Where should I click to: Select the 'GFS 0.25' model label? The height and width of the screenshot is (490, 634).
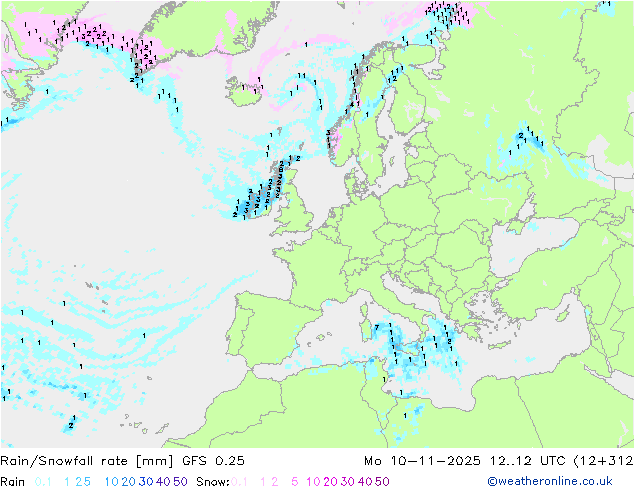pyautogui.click(x=213, y=461)
